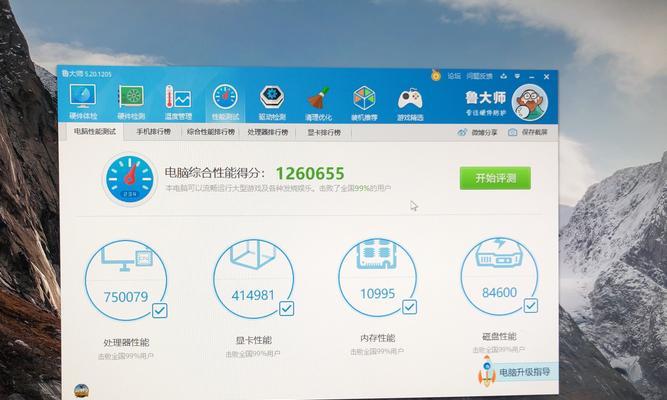Click the memory chip icon
Screen dimensions: 667x400
(377, 254)
